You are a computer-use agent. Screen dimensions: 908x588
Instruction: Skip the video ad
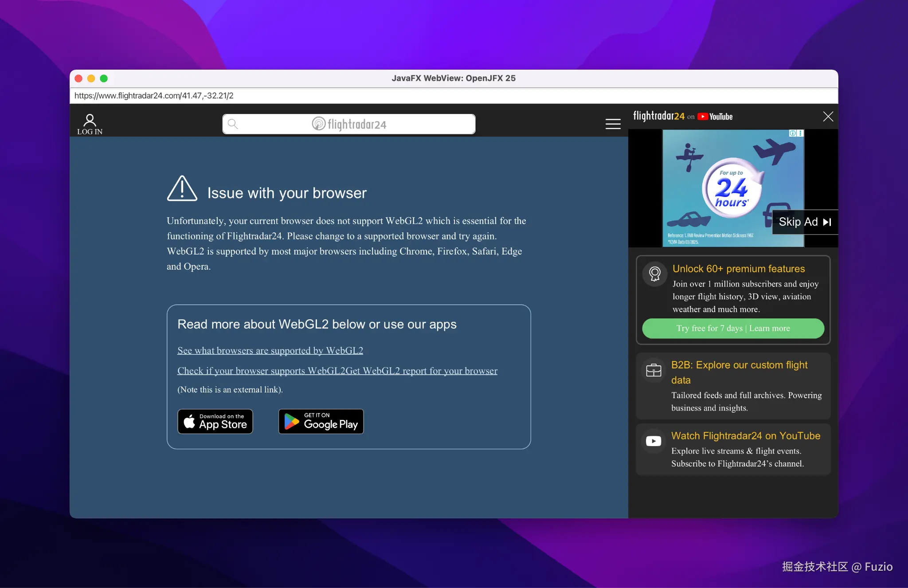coord(805,222)
